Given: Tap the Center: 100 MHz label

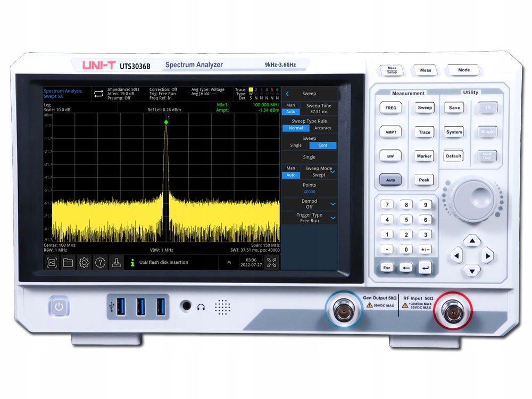Looking at the screenshot, I should tap(60, 245).
